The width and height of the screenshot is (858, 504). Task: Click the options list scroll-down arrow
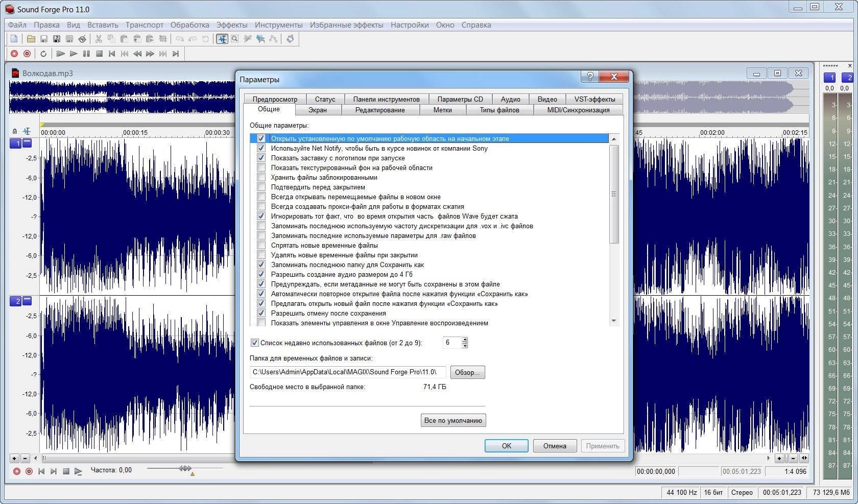click(614, 321)
